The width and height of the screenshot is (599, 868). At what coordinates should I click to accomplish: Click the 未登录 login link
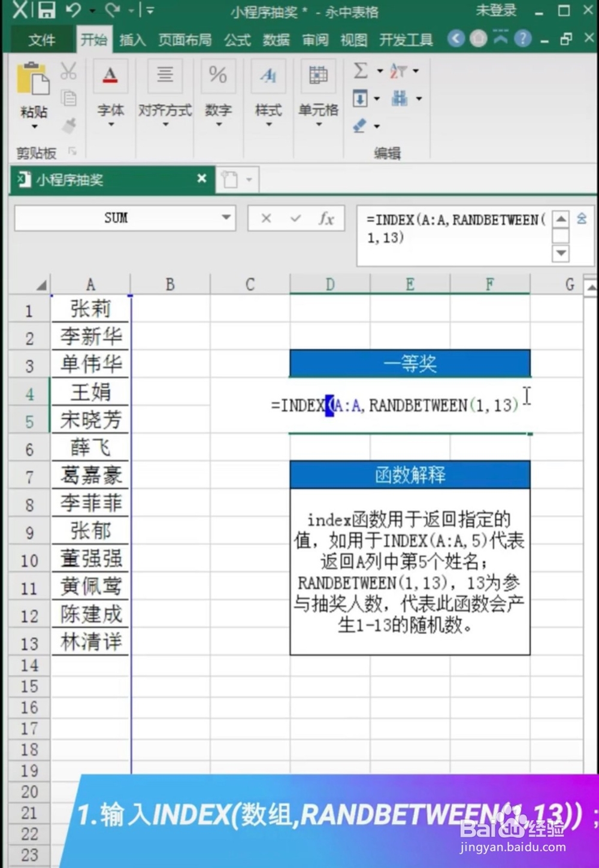coord(495,11)
